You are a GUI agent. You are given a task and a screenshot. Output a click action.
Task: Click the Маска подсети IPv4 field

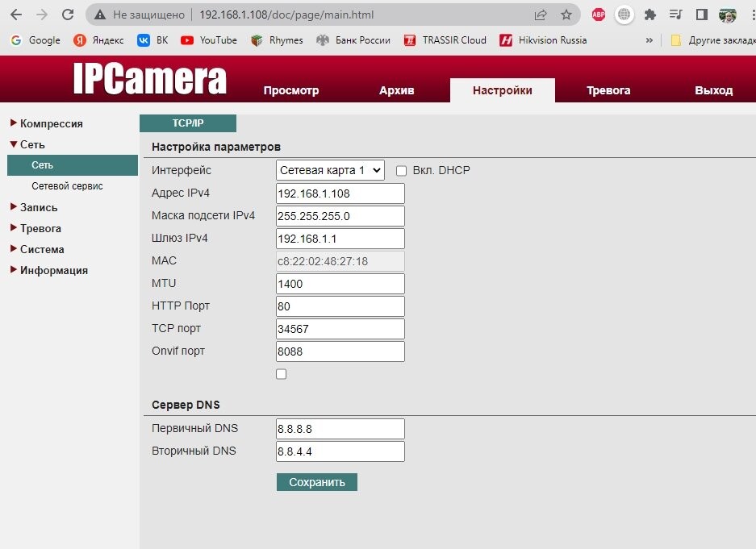pyautogui.click(x=340, y=216)
